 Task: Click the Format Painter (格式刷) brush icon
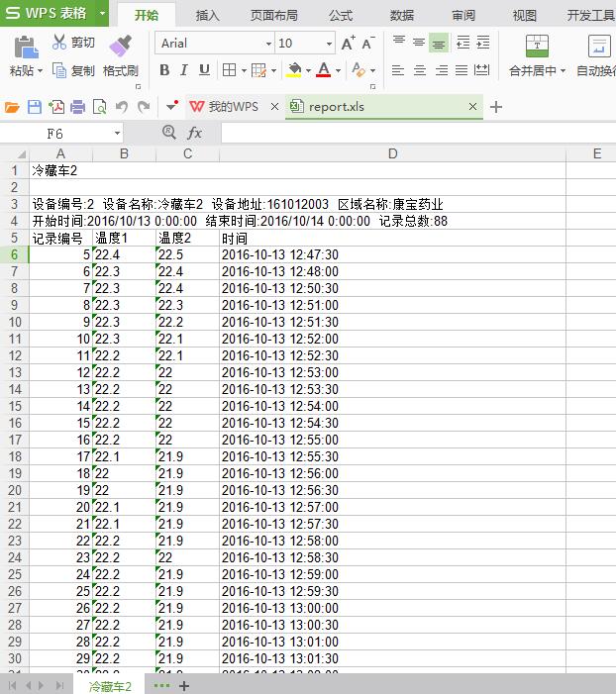coord(120,47)
